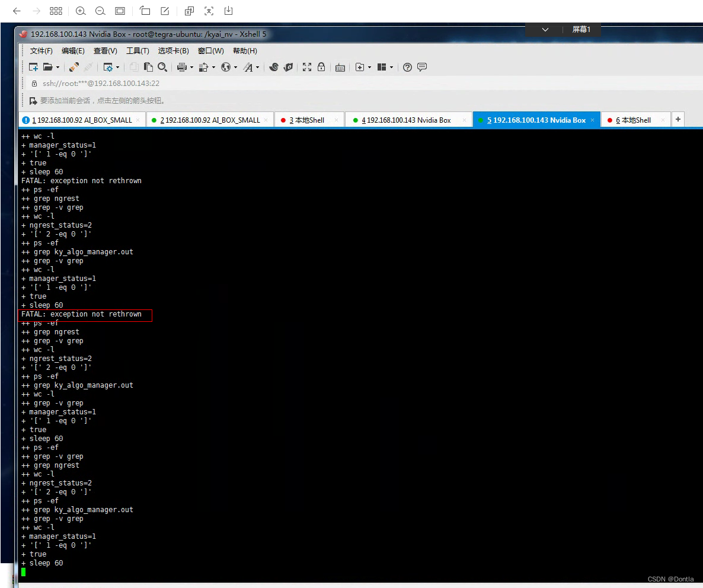Toggle the on-screen keyboard
The height and width of the screenshot is (588, 703).
tap(340, 67)
